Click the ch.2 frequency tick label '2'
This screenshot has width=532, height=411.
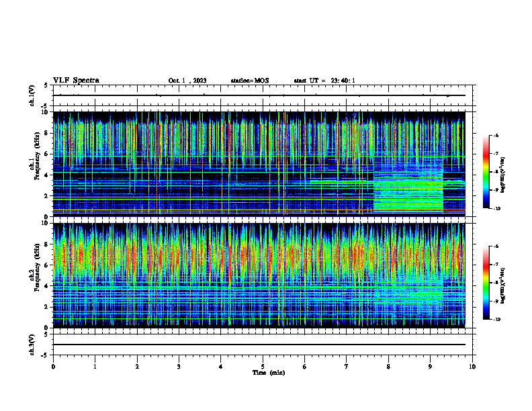[x=48, y=307]
